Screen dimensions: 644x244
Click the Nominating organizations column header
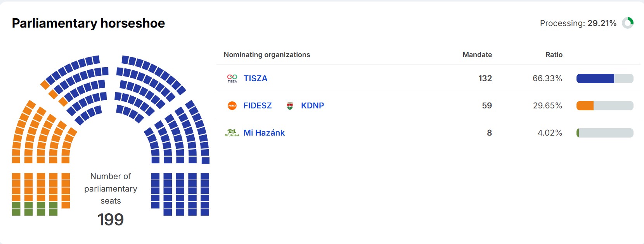pos(267,55)
